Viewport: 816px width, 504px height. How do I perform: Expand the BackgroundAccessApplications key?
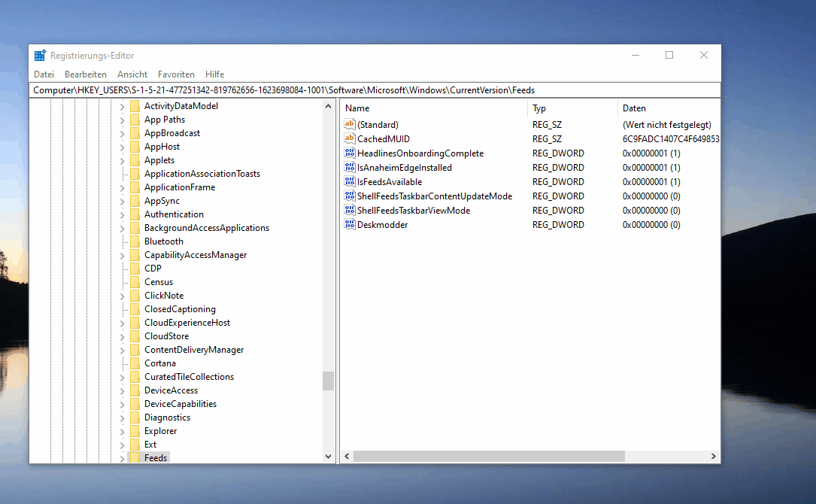(x=123, y=229)
